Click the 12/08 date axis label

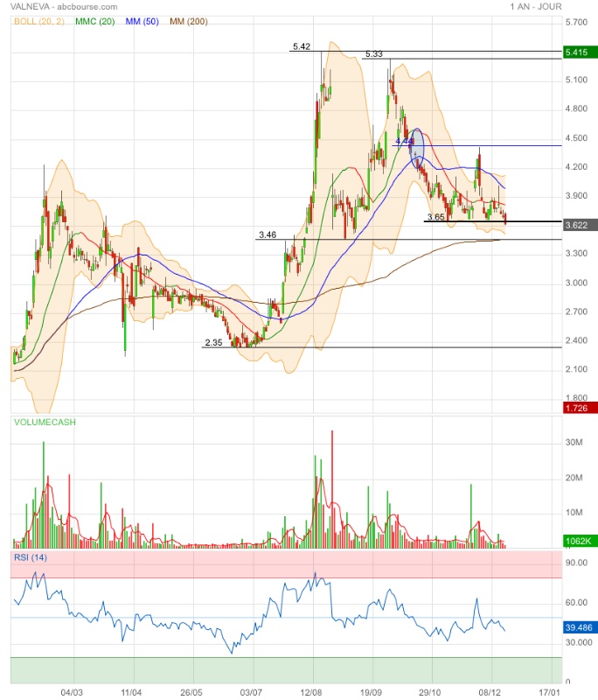tap(311, 692)
